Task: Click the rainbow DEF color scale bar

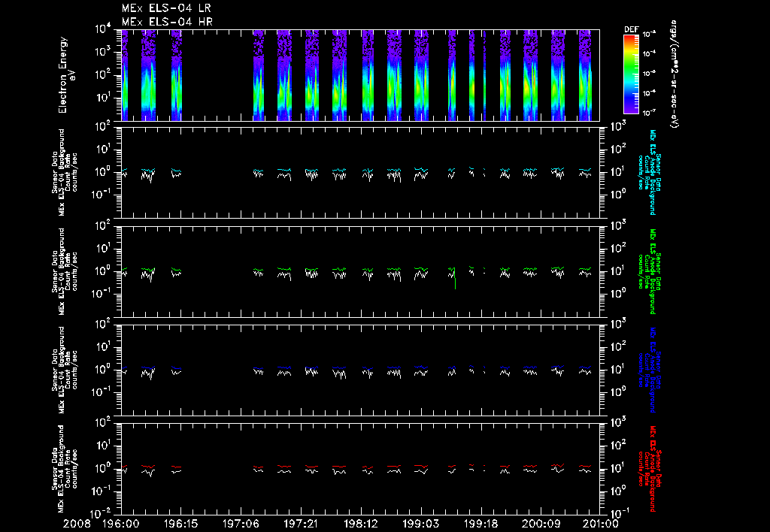Action: point(631,74)
